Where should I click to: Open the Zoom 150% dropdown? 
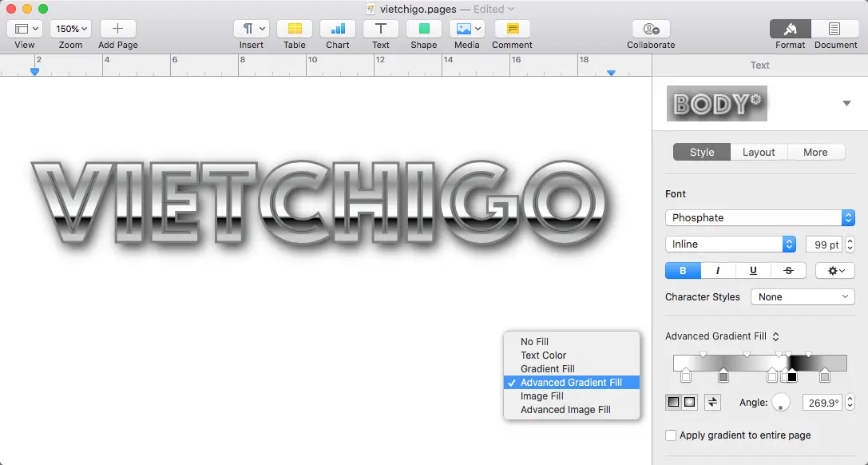pyautogui.click(x=70, y=29)
